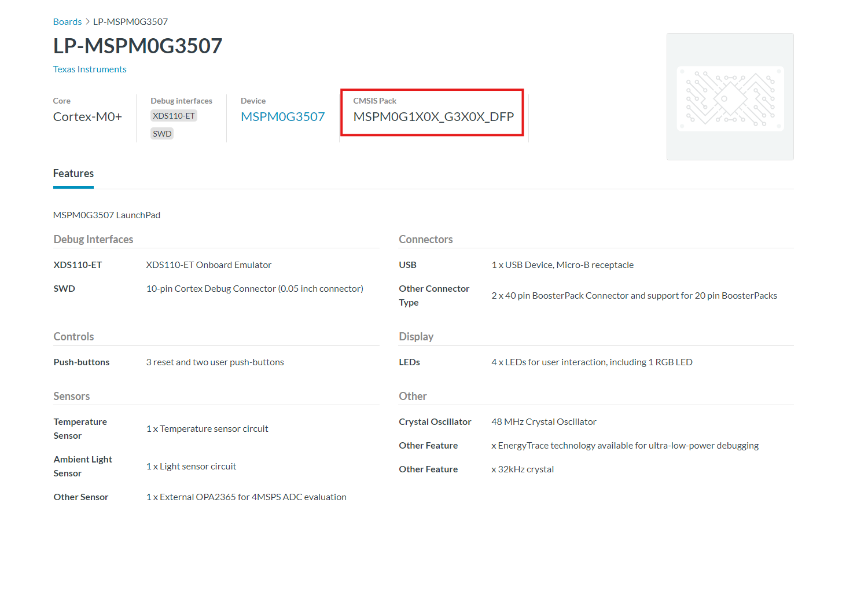Click '1 x USB Device, Micro-B receptacle' text
868x602 pixels.
(562, 265)
